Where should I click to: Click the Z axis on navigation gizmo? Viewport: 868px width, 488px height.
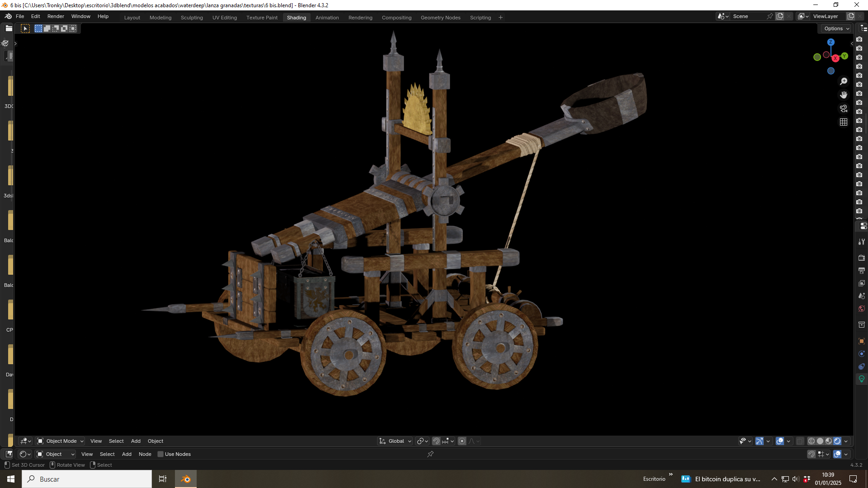pos(830,42)
